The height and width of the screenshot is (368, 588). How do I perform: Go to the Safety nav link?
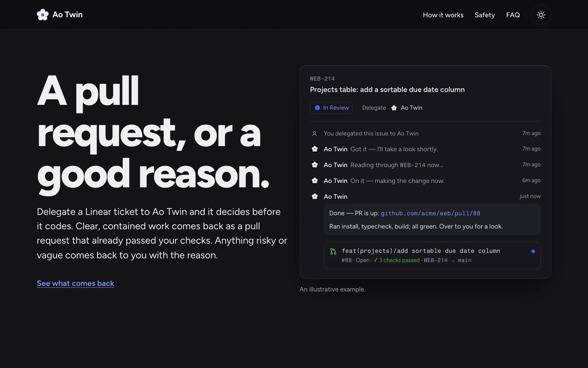pos(485,15)
